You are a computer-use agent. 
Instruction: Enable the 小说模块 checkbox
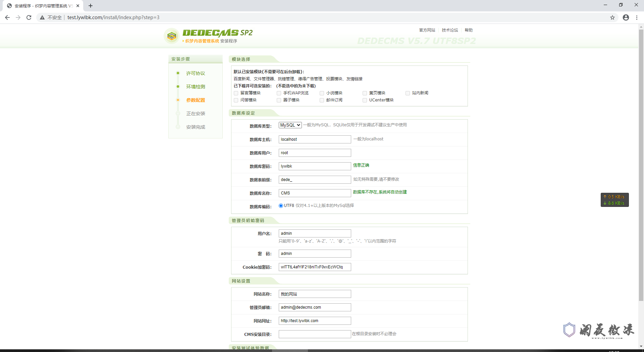point(322,93)
